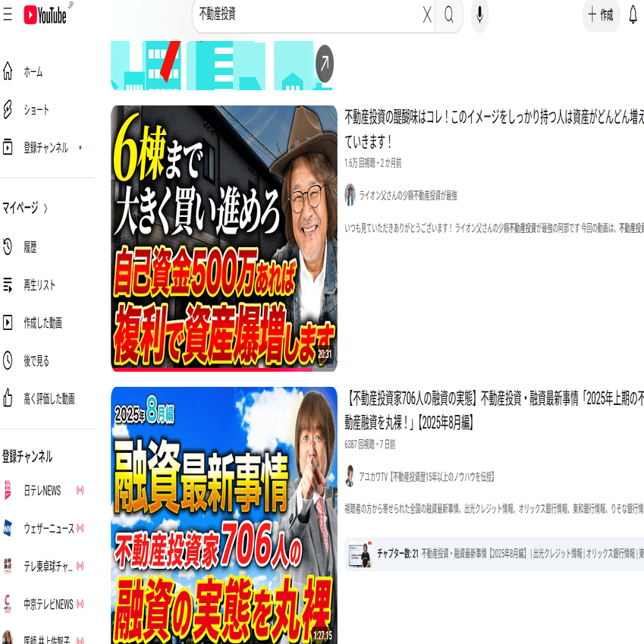Click the 作成した動画 play icon

[8, 322]
